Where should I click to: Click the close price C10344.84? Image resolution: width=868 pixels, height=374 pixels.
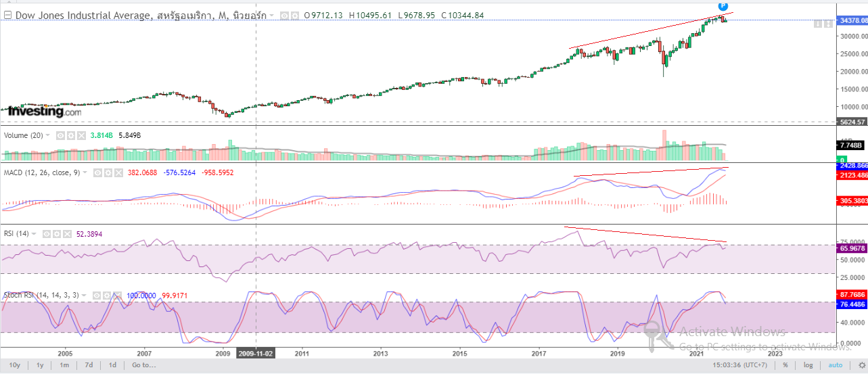click(x=462, y=15)
